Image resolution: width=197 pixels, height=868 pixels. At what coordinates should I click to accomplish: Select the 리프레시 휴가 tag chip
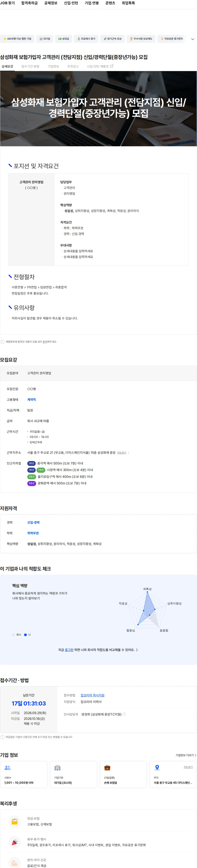(86, 39)
